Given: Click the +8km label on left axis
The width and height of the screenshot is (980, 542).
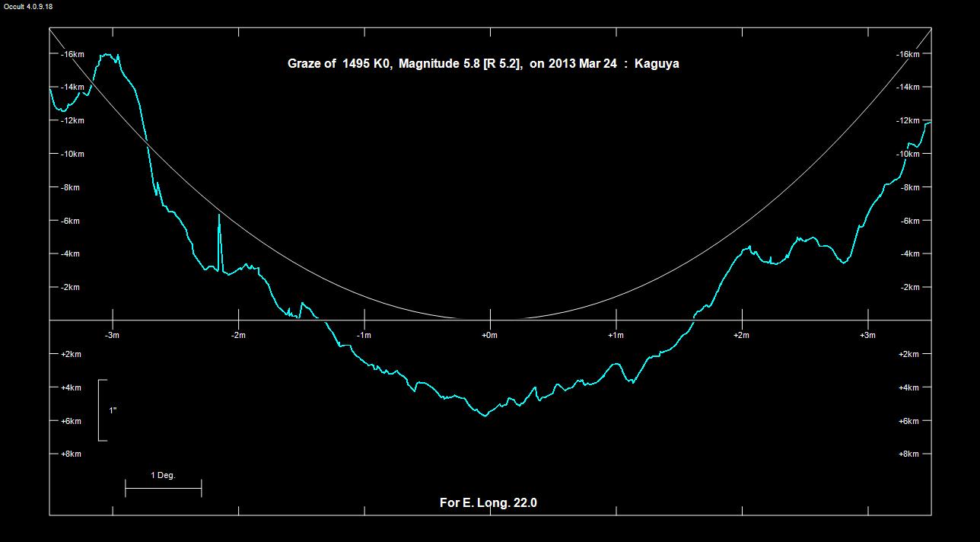Looking at the screenshot, I should [x=71, y=454].
